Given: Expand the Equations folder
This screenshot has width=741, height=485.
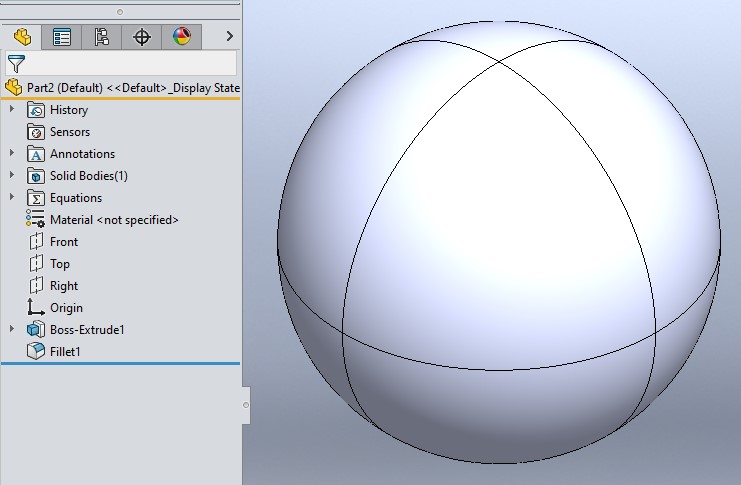Looking at the screenshot, I should [12, 197].
